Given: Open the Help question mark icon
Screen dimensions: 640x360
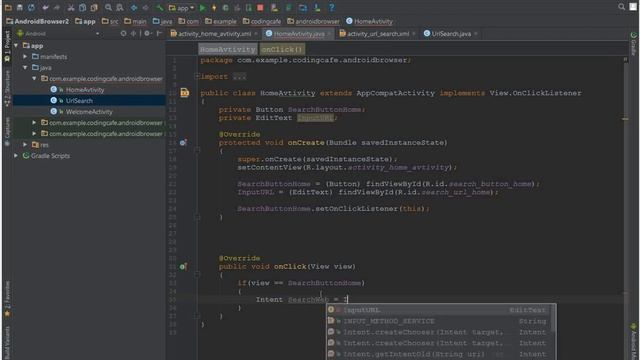Looking at the screenshot, I should coord(331,7).
